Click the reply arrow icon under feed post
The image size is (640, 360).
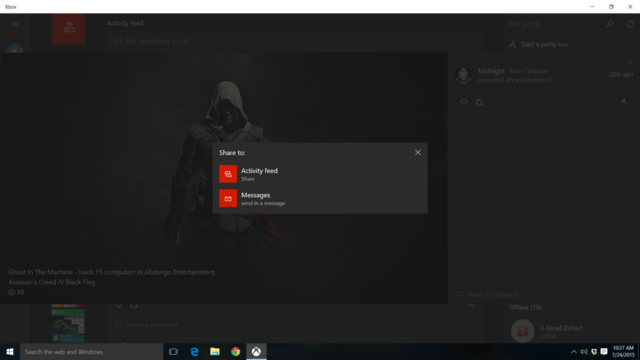471,305
